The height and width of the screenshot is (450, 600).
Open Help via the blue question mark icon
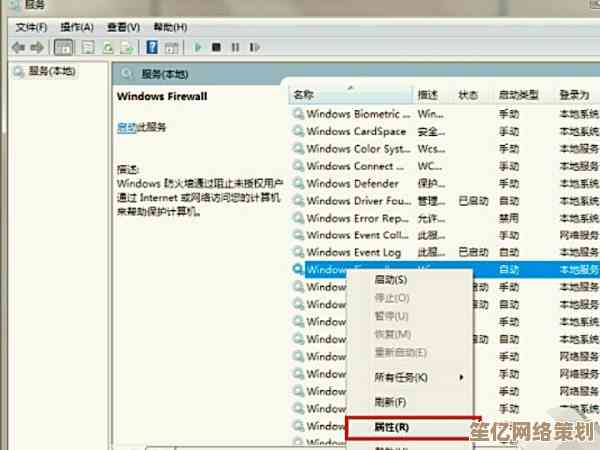click(x=152, y=47)
